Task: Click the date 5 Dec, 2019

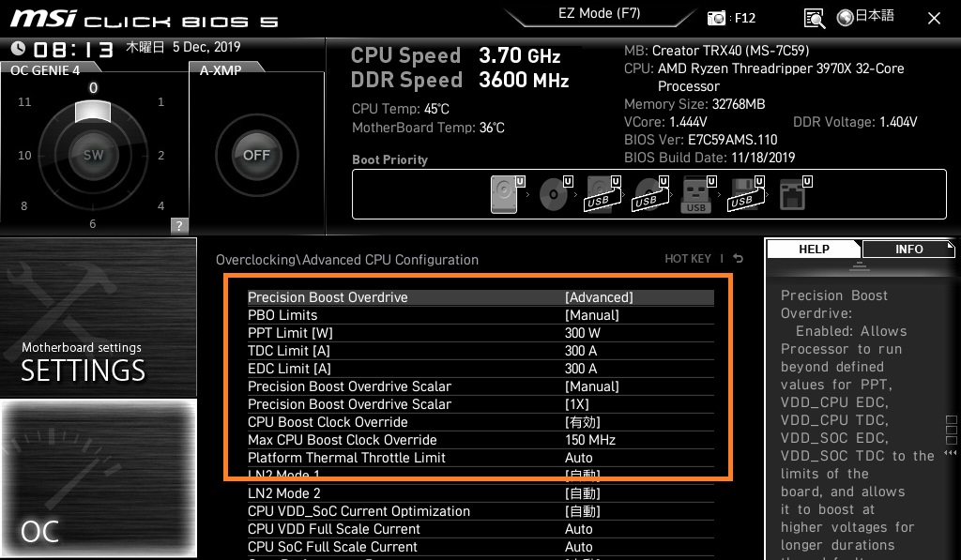Action: (206, 47)
